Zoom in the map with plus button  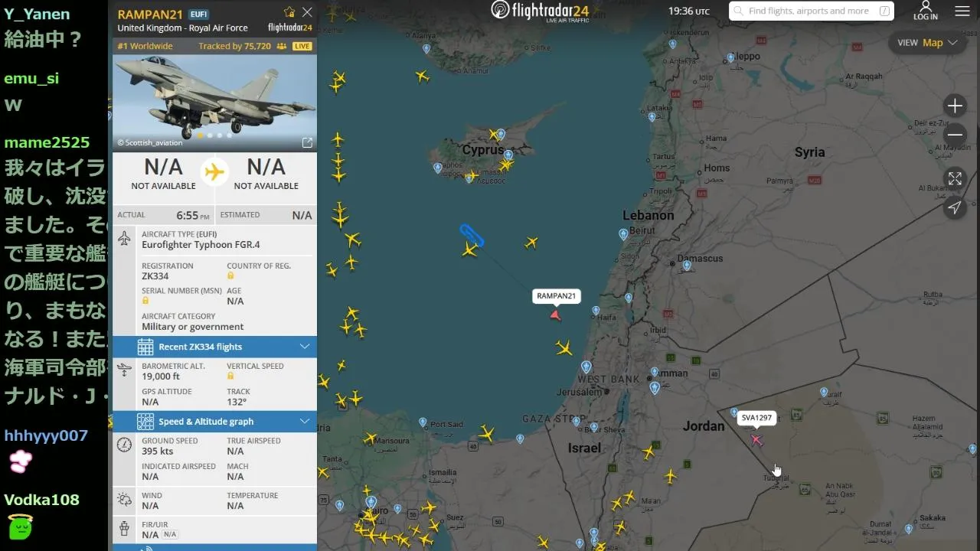pos(955,106)
